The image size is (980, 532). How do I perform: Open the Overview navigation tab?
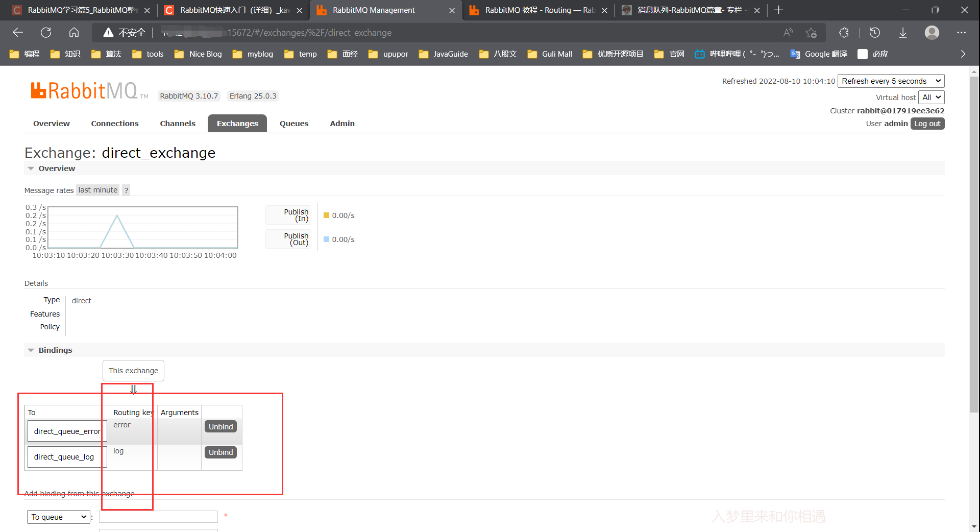(x=52, y=124)
